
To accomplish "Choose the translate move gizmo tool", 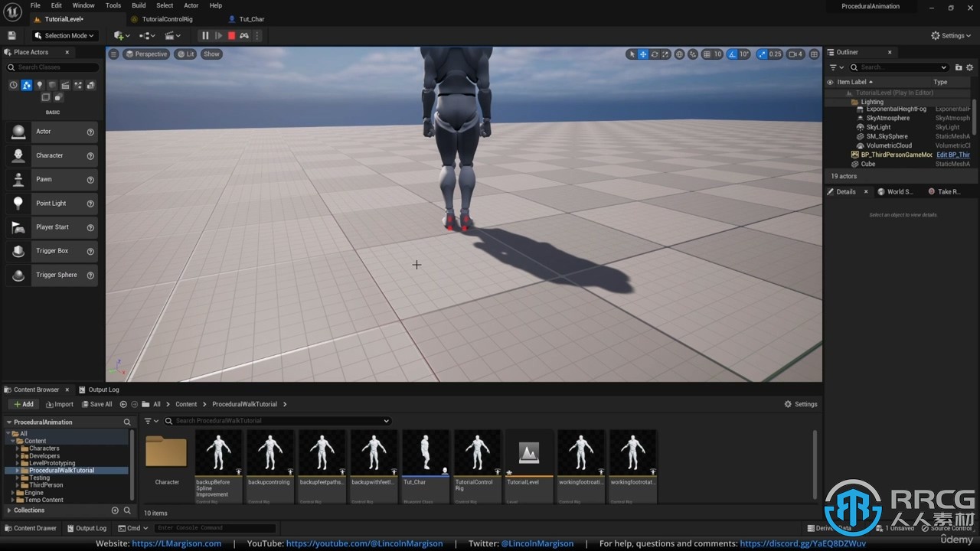I will (x=643, y=54).
